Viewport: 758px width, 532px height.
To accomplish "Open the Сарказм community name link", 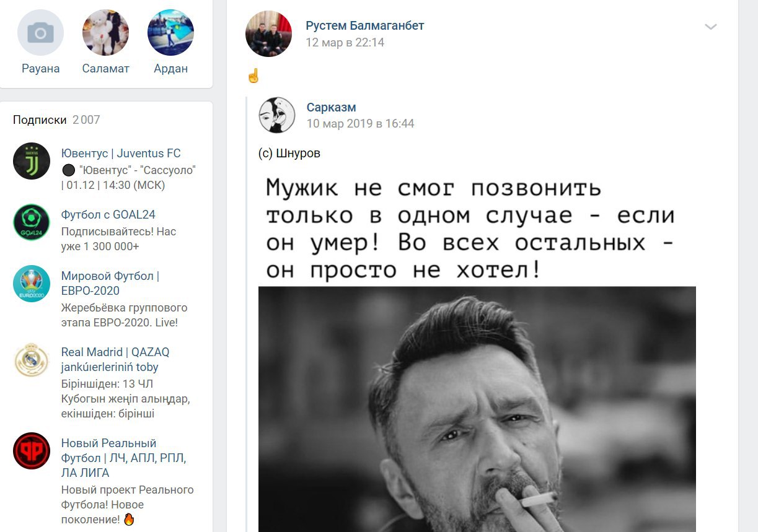I will click(x=332, y=107).
